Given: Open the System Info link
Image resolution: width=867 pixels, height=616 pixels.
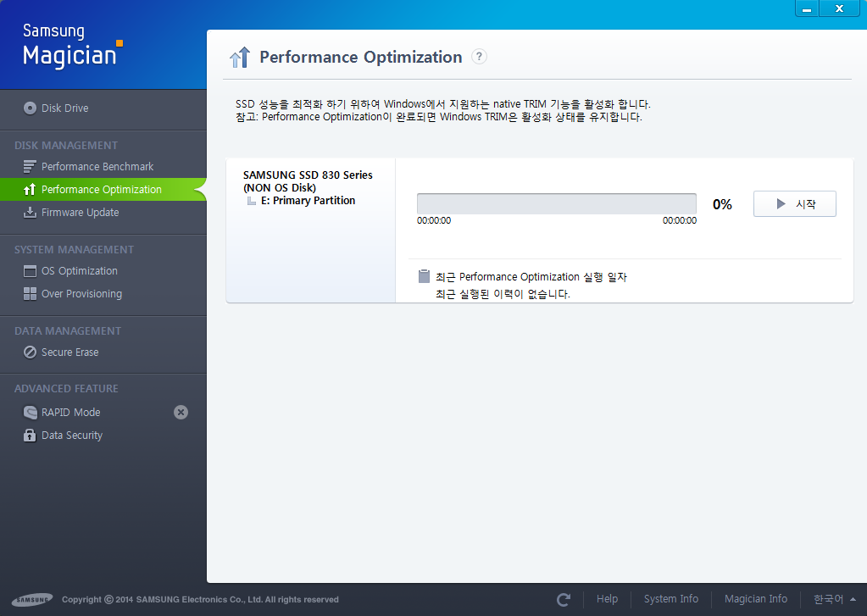Looking at the screenshot, I should pos(670,599).
